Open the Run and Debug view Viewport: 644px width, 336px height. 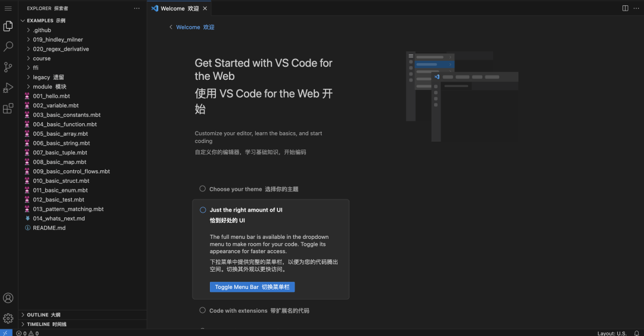click(8, 88)
